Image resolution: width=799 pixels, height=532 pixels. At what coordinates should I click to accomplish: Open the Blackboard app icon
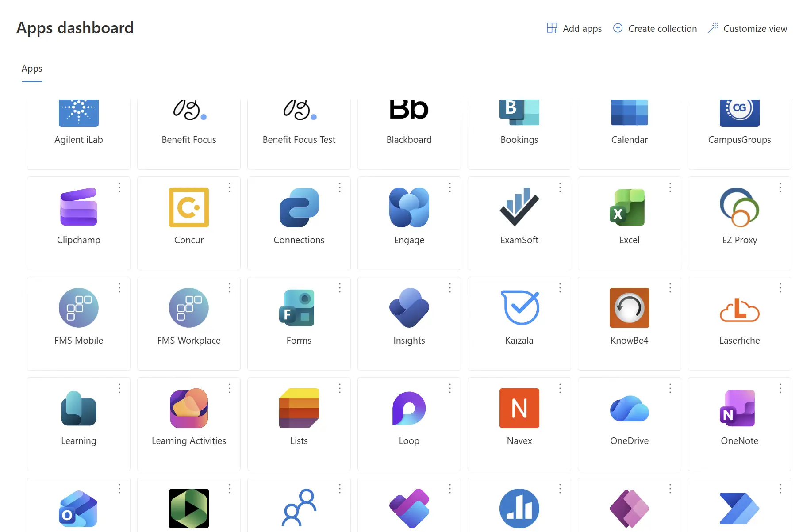[409, 110]
